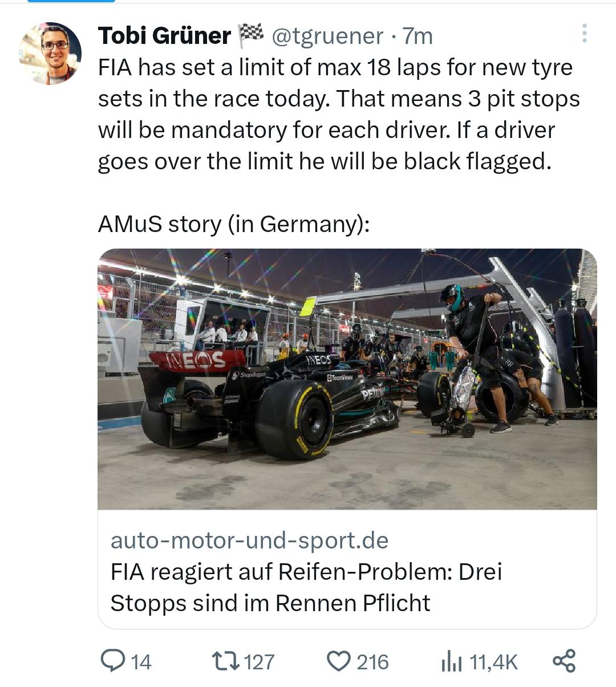The height and width of the screenshot is (687, 616).
Task: Retweet using the repost arrows icon
Action: point(225,661)
